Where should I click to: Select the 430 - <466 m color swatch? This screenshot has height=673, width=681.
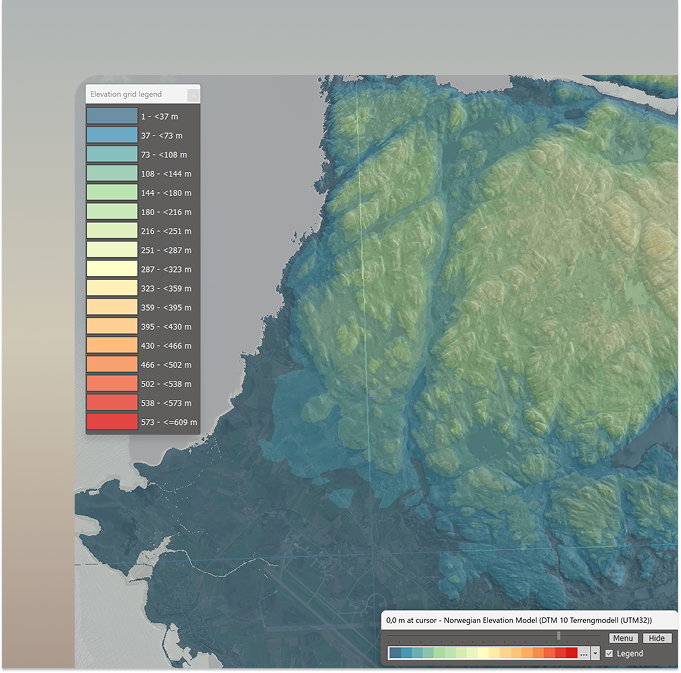click(x=112, y=345)
